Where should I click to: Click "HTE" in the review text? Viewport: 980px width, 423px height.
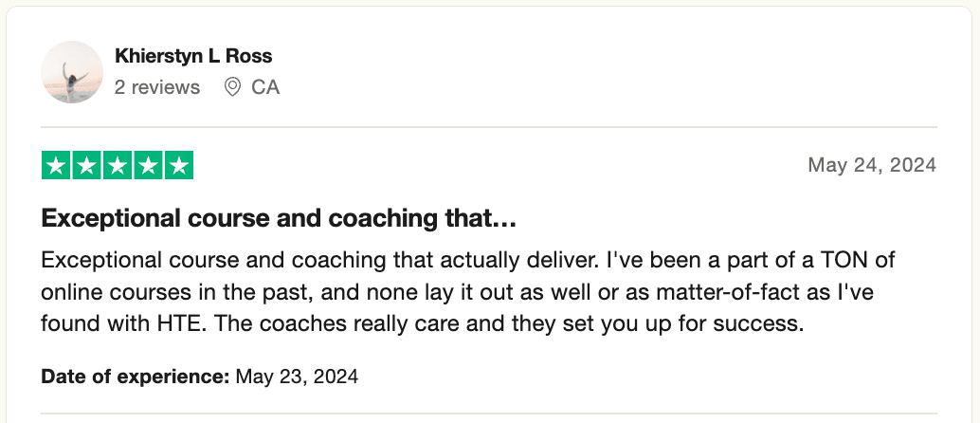click(177, 322)
